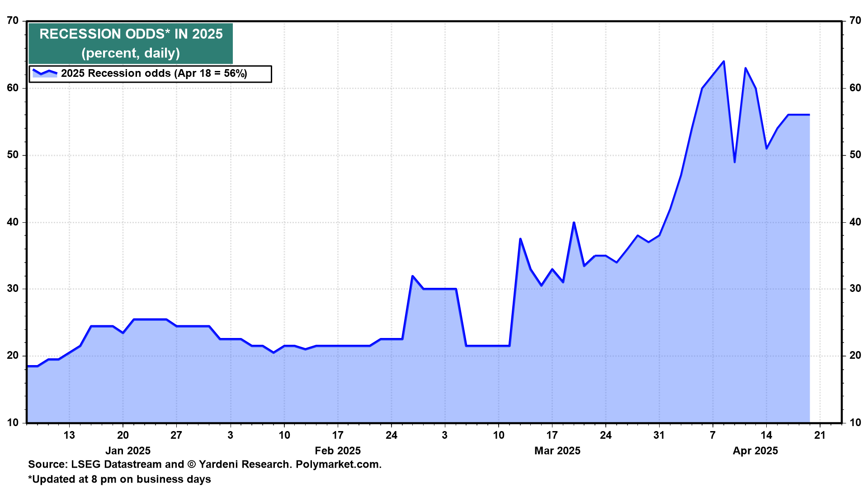Click the Apr 2025 axis label
Screen dimensions: 868x488
[755, 450]
